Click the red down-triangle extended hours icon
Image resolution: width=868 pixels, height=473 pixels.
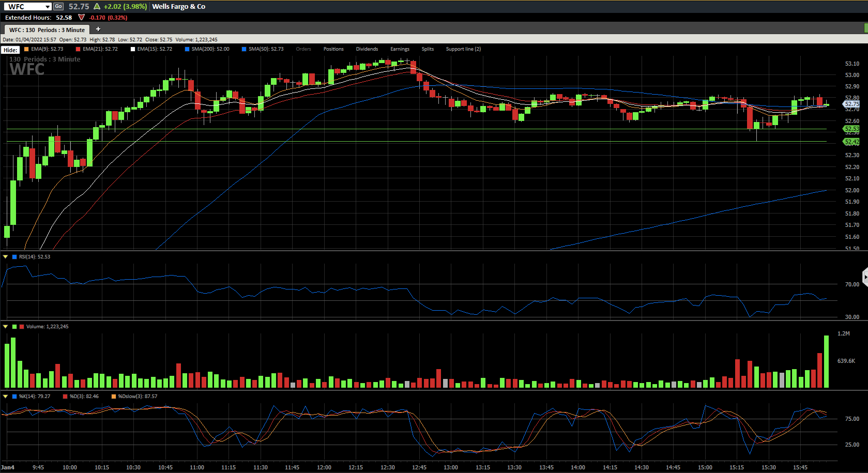pos(81,18)
